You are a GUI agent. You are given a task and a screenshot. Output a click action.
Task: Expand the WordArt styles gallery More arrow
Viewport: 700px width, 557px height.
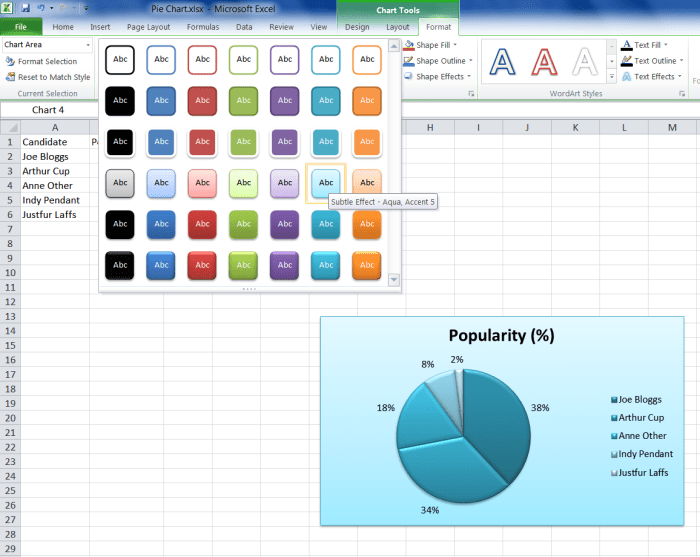(x=612, y=77)
